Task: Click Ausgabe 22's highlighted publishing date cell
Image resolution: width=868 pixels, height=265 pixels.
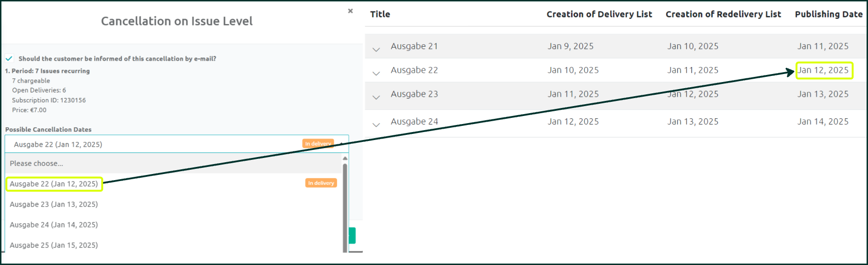Action: pos(824,70)
